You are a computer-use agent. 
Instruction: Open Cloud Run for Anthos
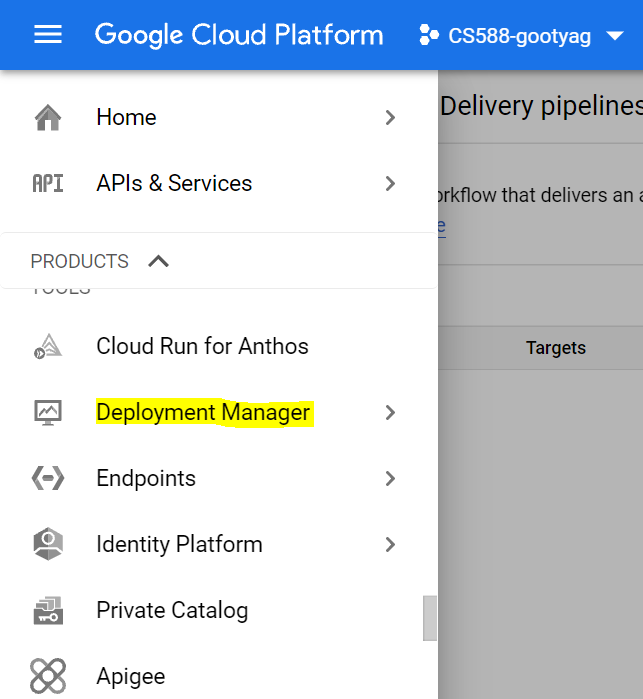coord(202,346)
